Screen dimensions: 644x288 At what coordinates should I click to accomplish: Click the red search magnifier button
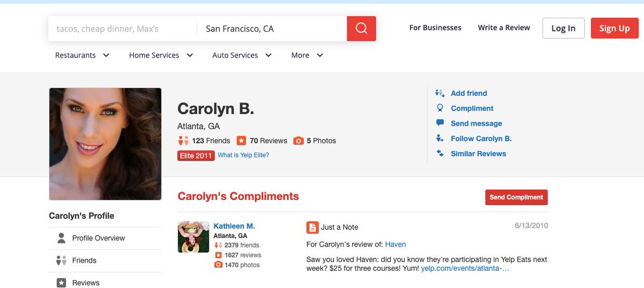[x=361, y=28]
